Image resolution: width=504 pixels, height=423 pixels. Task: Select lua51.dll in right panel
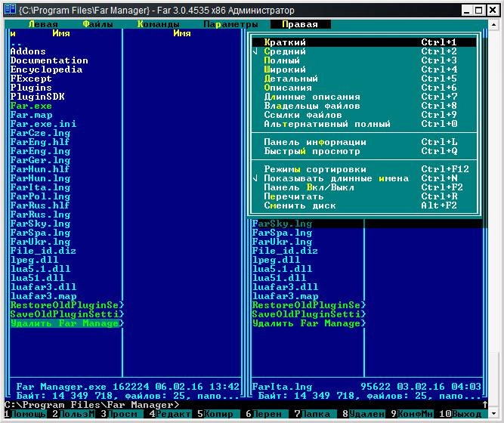279,278
